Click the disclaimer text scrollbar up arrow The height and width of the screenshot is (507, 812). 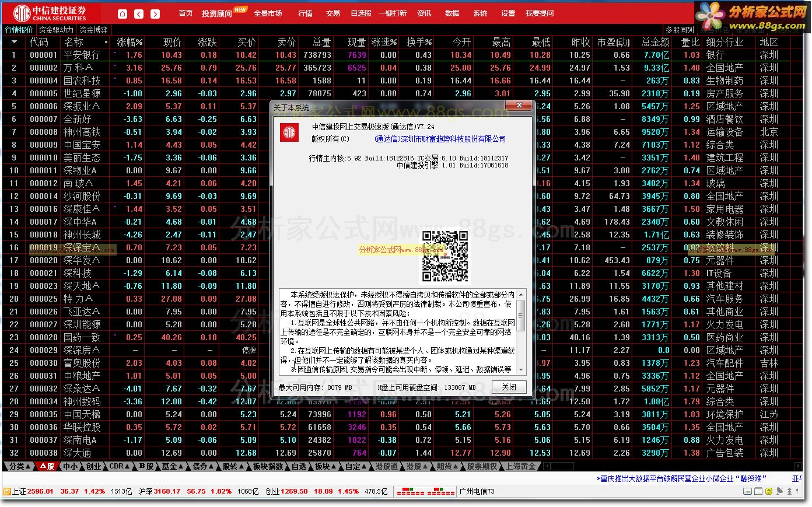tap(520, 294)
